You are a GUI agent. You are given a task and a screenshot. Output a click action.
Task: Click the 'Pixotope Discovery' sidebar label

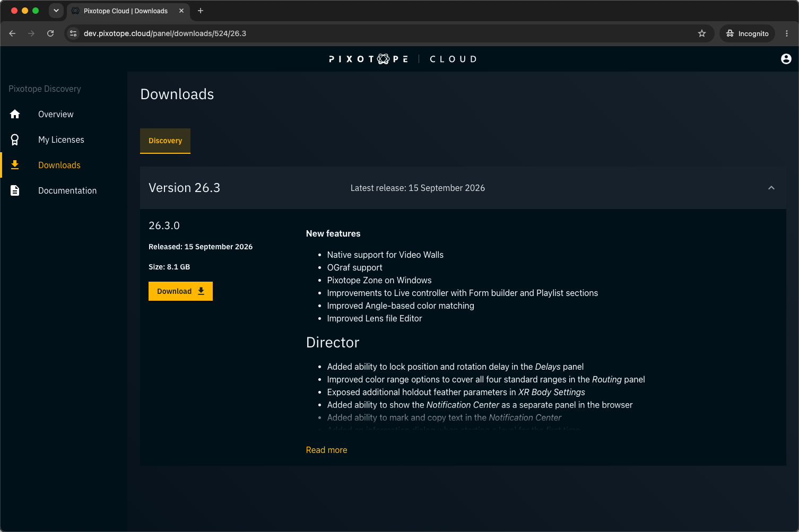(45, 89)
